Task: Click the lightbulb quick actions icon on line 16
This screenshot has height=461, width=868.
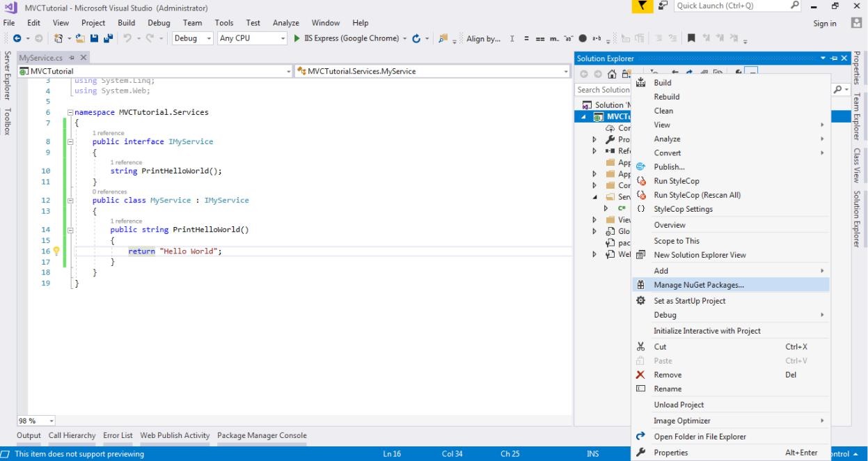Action: coord(56,251)
